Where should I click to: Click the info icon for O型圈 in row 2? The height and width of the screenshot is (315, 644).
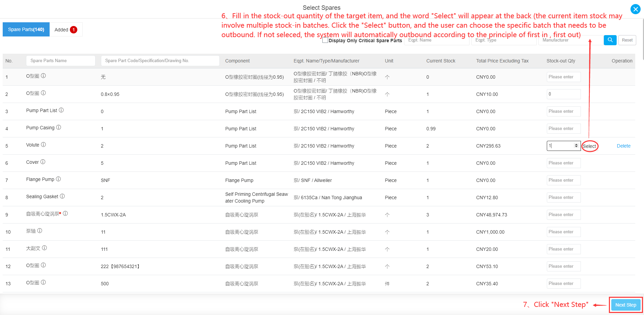click(43, 93)
